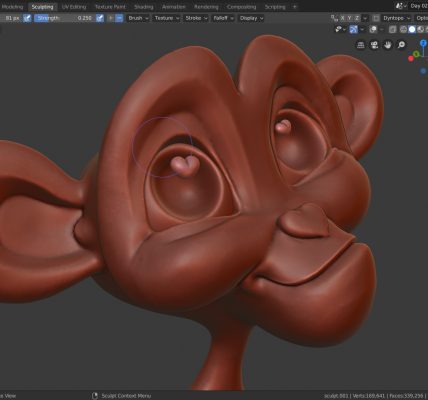This screenshot has width=428, height=400.
Task: Snap view to the red X axis
Action: pos(411,59)
